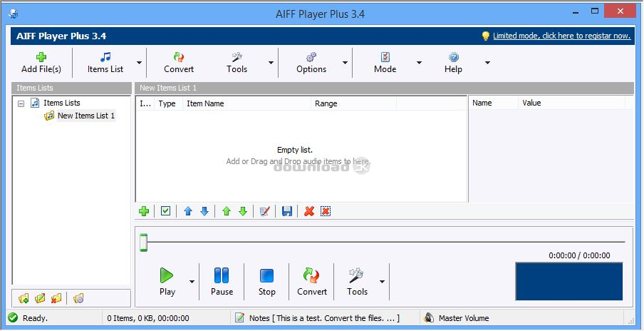
Task: Maximize the AIFF Player Plus window
Action: pos(594,11)
